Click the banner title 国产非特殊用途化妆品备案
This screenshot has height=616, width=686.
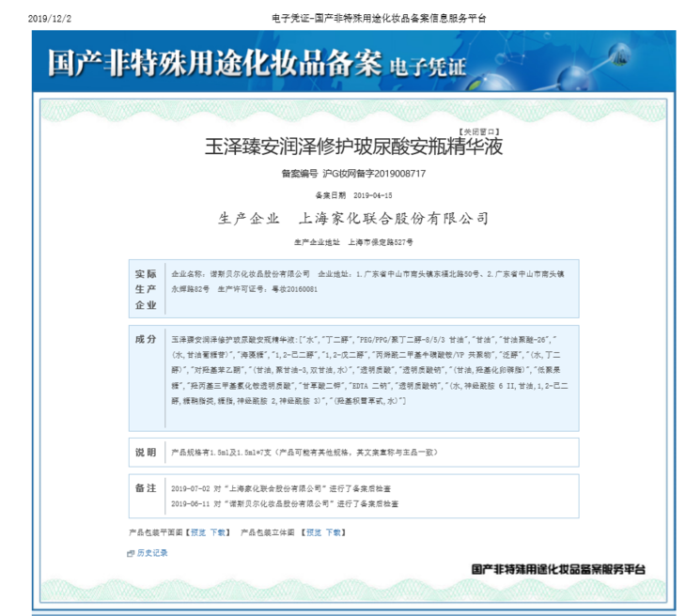[x=214, y=63]
